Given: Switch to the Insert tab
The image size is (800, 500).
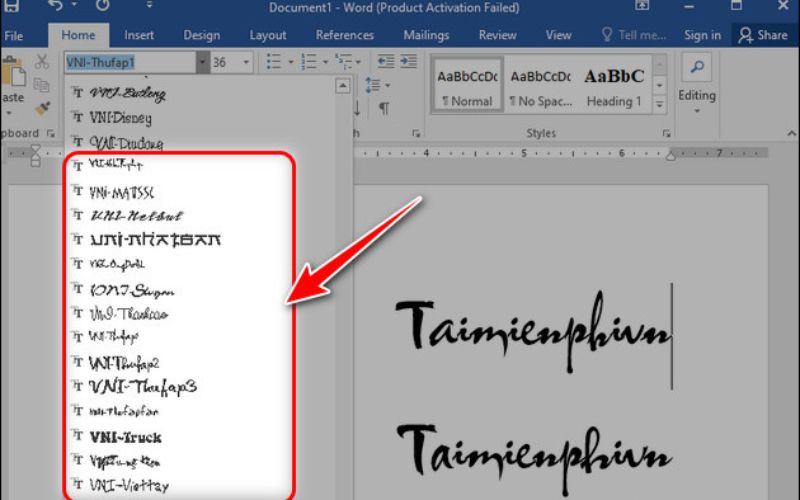Looking at the screenshot, I should (139, 35).
